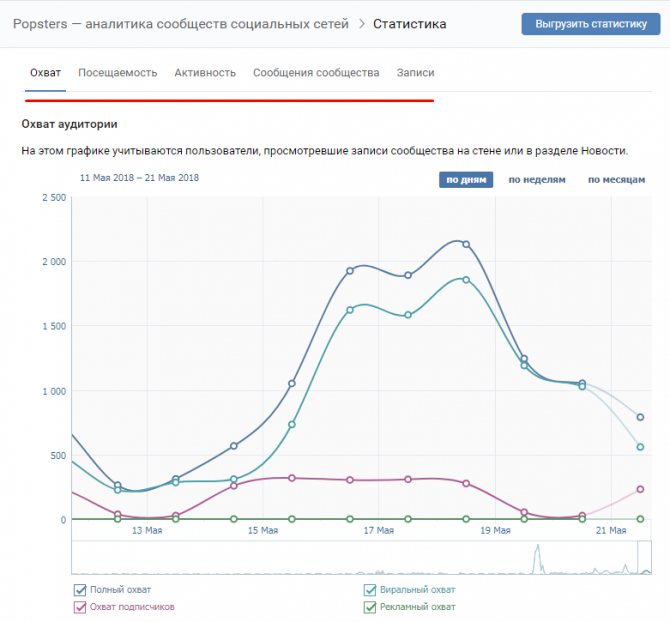Click the Охват аудитории chart heading
670x622 pixels.
pyautogui.click(x=70, y=124)
